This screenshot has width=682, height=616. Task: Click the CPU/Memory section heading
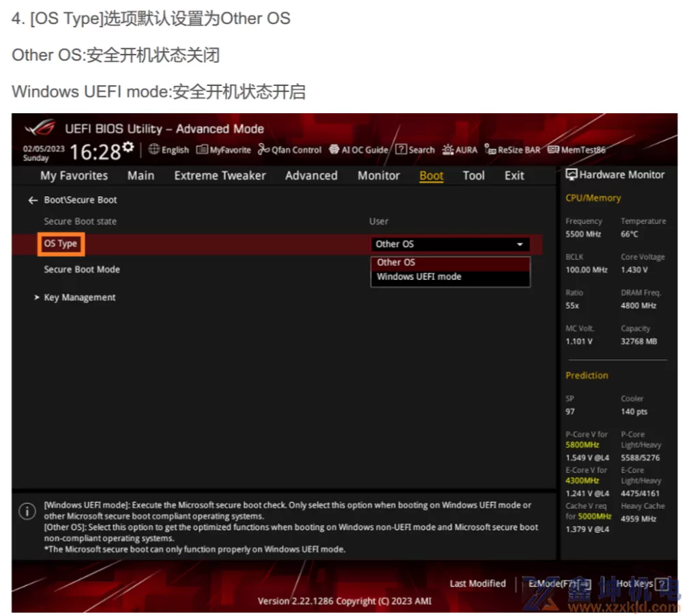point(593,199)
